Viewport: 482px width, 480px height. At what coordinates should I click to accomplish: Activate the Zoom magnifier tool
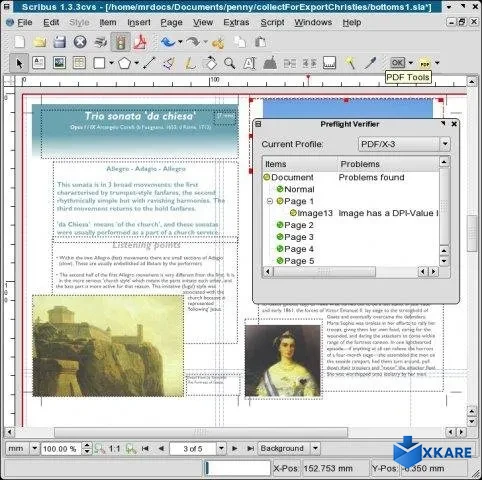click(230, 63)
